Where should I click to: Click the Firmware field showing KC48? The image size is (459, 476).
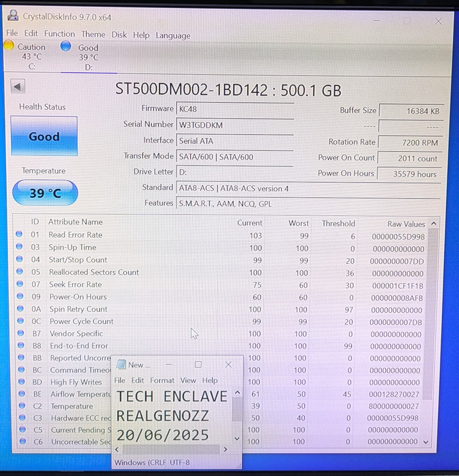235,109
